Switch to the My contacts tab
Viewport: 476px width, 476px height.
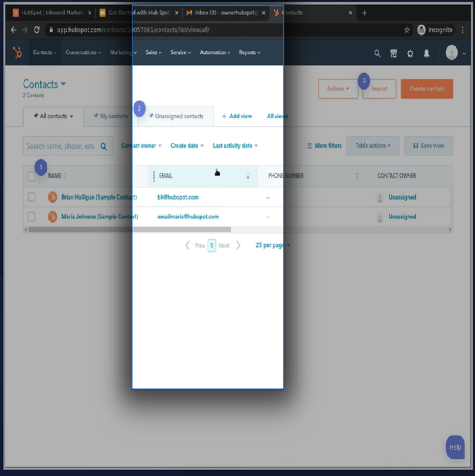pyautogui.click(x=111, y=116)
